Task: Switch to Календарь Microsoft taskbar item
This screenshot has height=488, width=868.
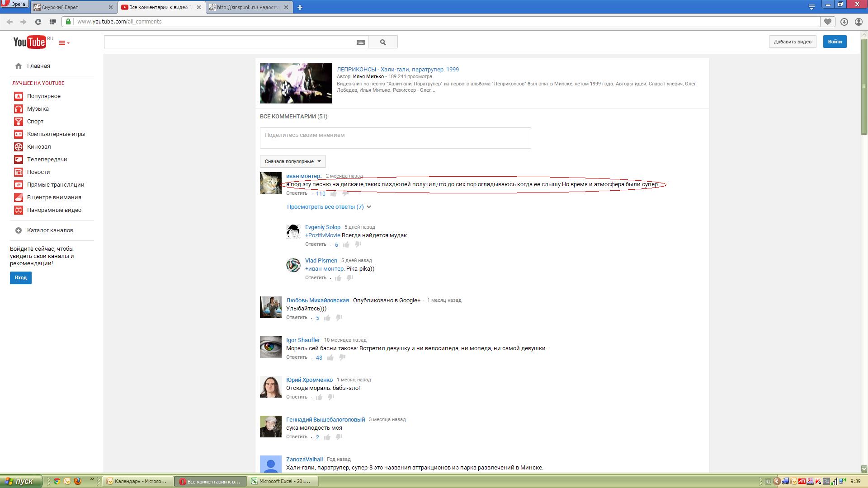Action: [x=139, y=482]
